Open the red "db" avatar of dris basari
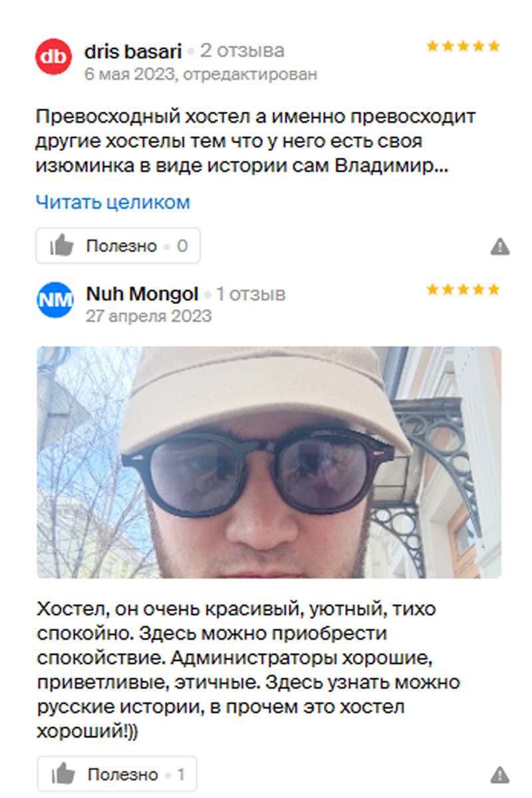The width and height of the screenshot is (532, 798). tap(54, 58)
